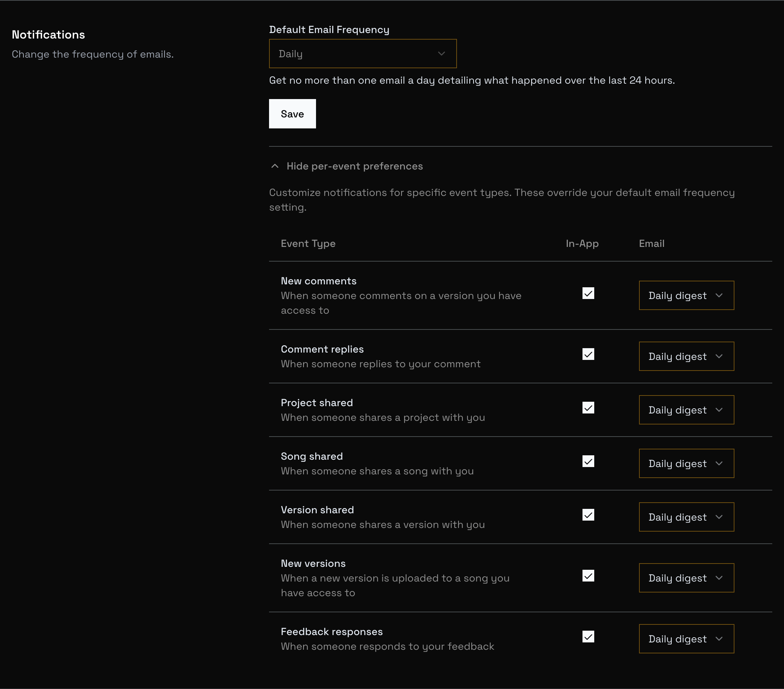This screenshot has width=784, height=689.
Task: Uncheck In-App for Feedback responses
Action: tap(588, 637)
